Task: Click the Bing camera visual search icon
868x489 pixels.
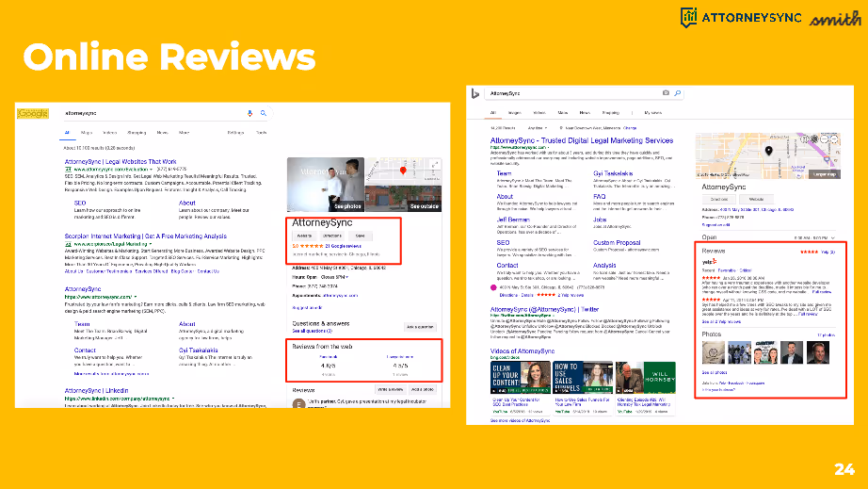Action: pos(666,93)
